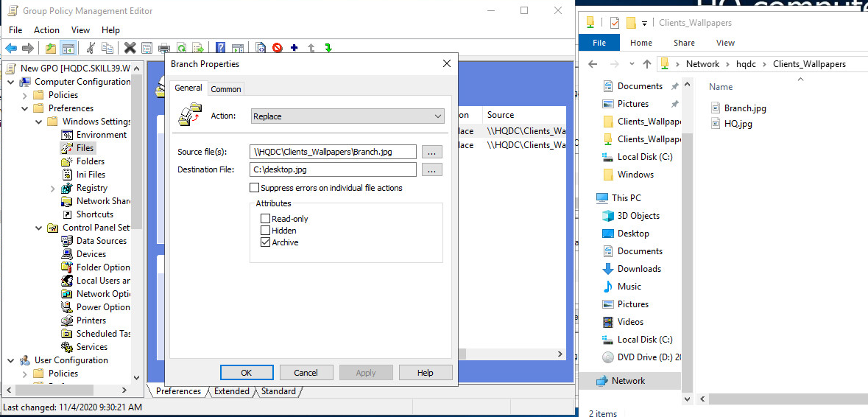The height and width of the screenshot is (417, 868).
Task: Click the Cut scissors toolbar icon
Action: coord(91,48)
